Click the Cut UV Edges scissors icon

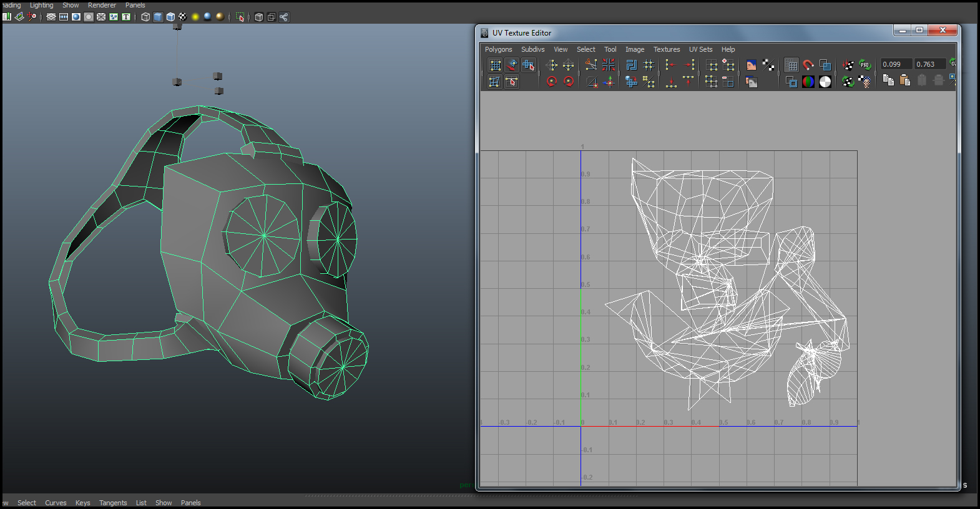click(590, 65)
